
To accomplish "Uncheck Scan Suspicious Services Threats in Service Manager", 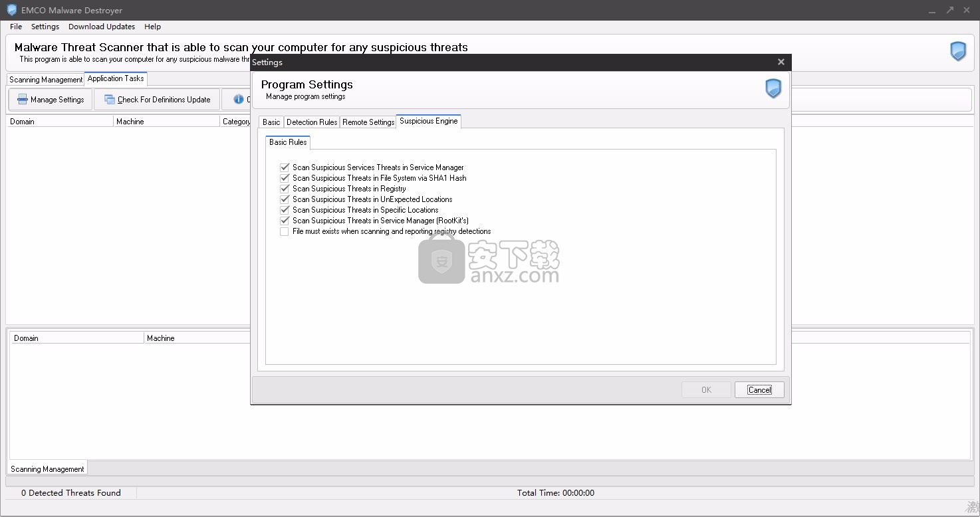I will click(x=285, y=167).
